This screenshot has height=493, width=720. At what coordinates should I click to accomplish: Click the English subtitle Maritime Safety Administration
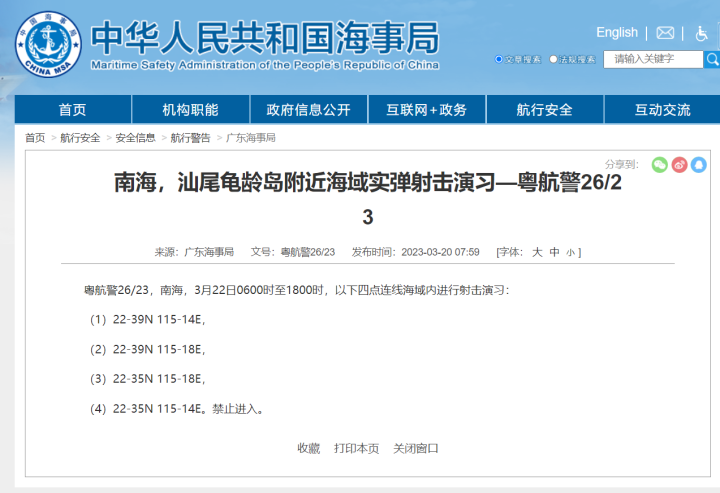point(265,65)
